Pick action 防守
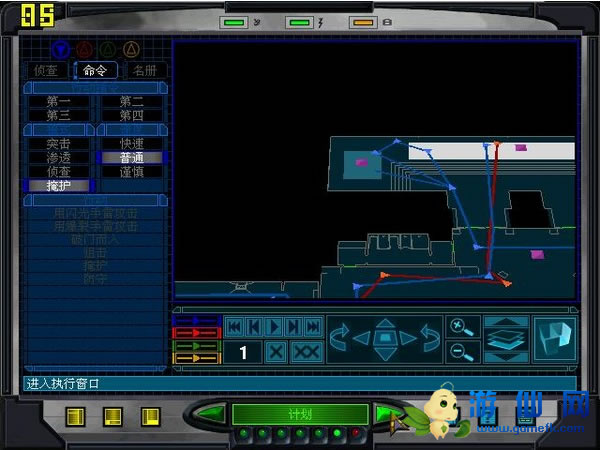600x450 pixels. tap(96, 279)
